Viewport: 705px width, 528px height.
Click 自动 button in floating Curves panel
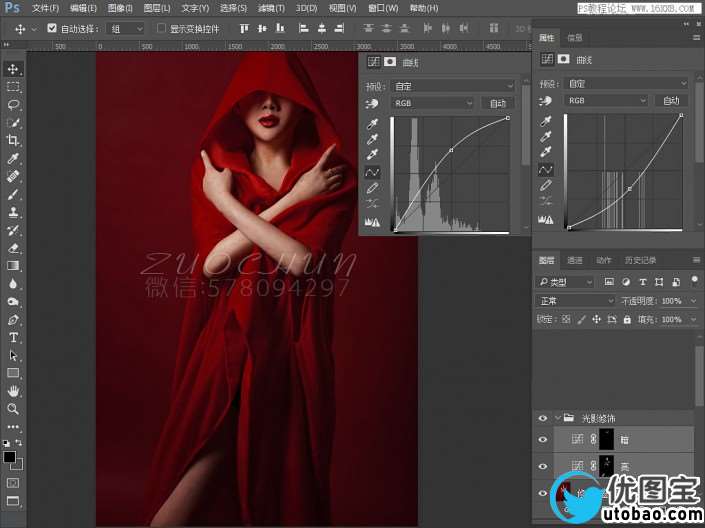pos(497,103)
